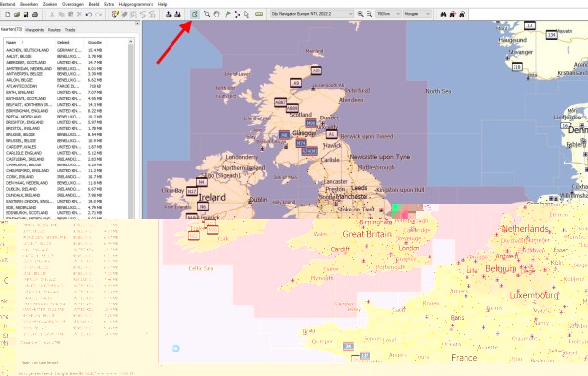This screenshot has width=588, height=376.
Task: Click the Zoom out magnifier button
Action: pyautogui.click(x=369, y=14)
